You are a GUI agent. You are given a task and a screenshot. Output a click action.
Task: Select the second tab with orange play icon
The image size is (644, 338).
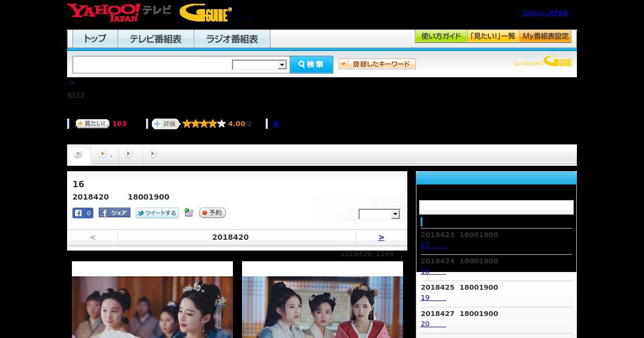tap(105, 155)
